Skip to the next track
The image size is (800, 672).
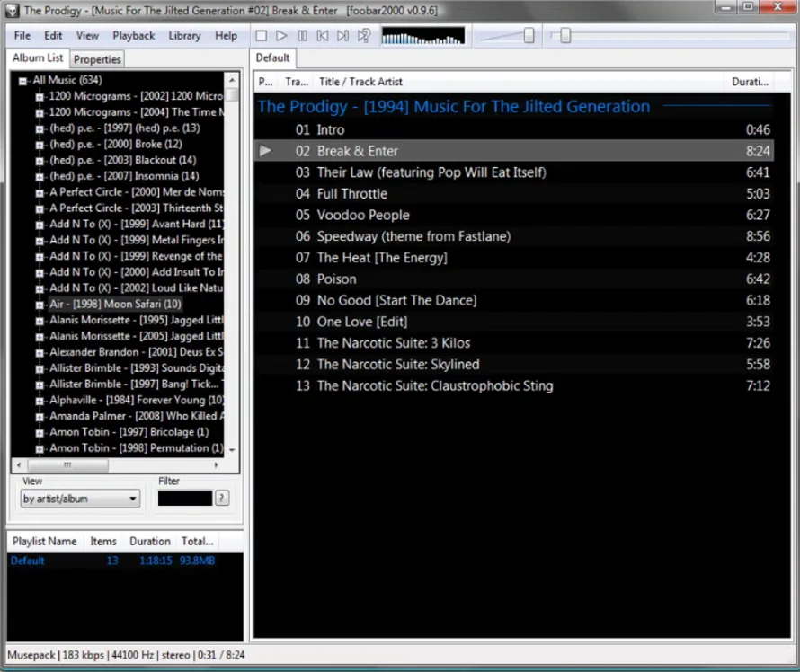pos(342,36)
